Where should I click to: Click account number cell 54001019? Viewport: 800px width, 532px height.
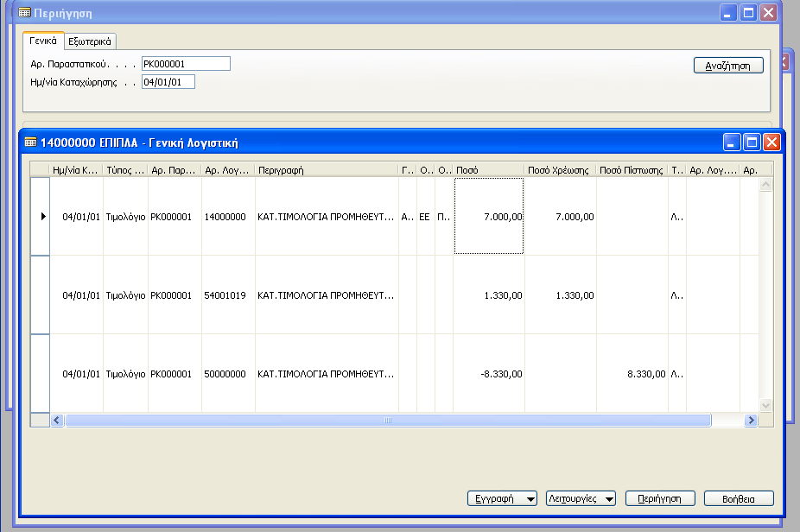228,295
